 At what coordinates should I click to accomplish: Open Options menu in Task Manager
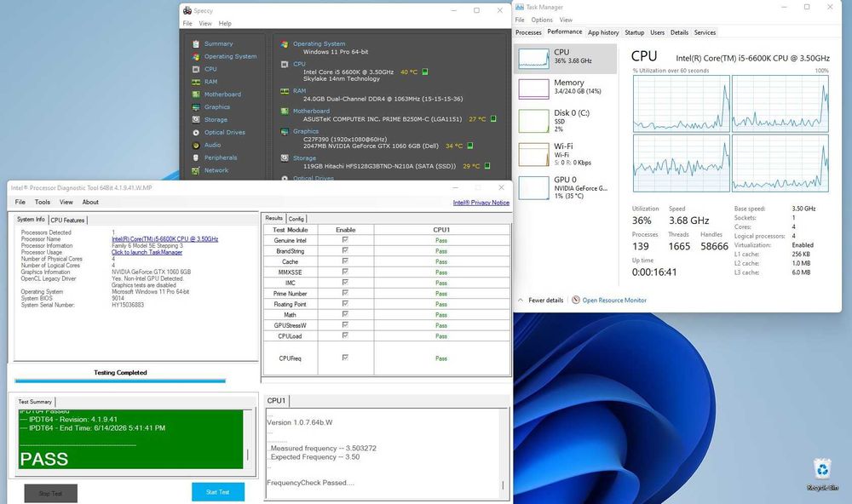tap(542, 20)
